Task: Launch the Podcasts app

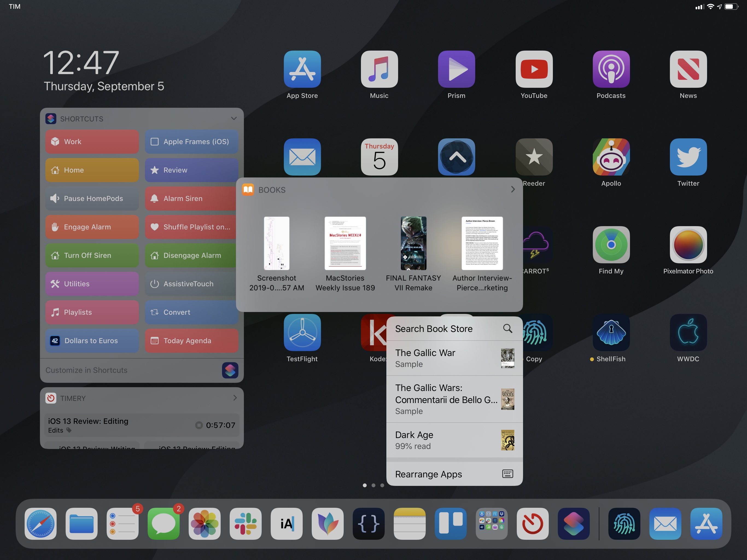Action: pyautogui.click(x=611, y=69)
